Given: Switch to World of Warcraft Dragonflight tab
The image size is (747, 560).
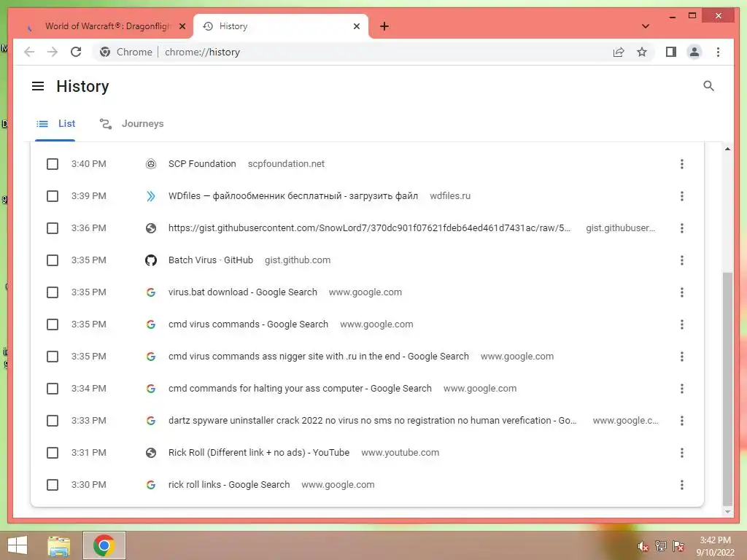Looking at the screenshot, I should pos(107,26).
